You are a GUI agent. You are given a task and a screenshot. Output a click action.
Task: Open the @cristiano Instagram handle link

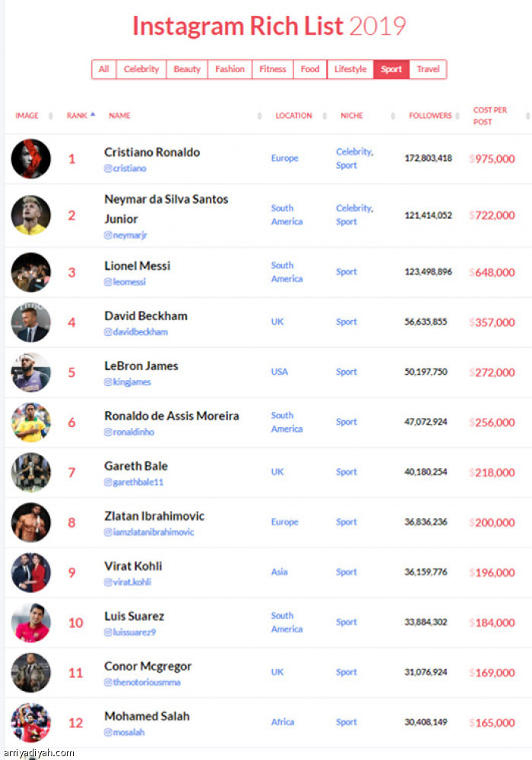(125, 168)
